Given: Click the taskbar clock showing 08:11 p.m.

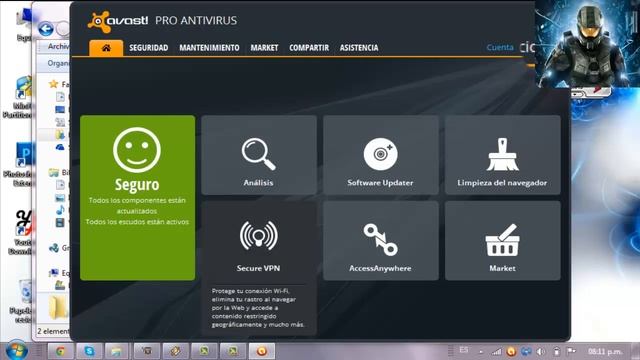Looking at the screenshot, I should pos(605,351).
